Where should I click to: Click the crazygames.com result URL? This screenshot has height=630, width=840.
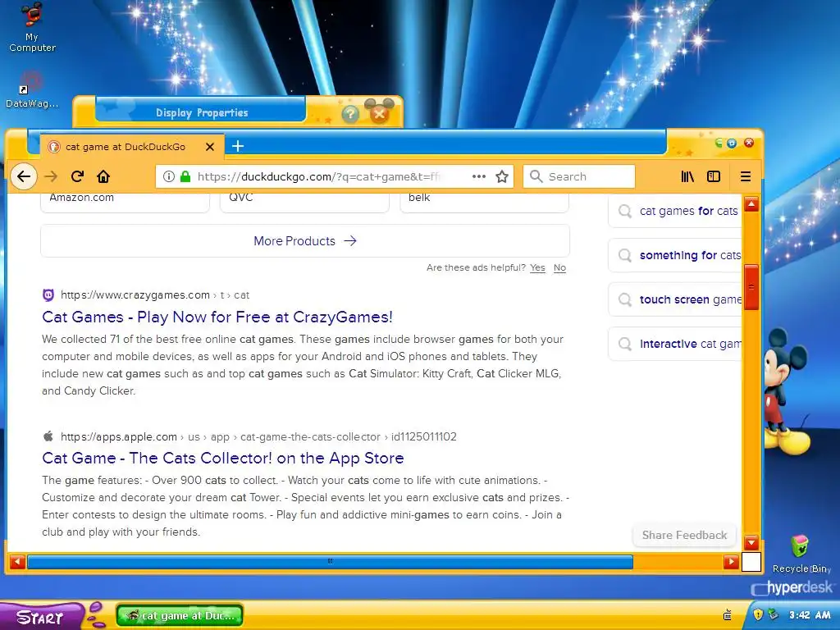(155, 295)
